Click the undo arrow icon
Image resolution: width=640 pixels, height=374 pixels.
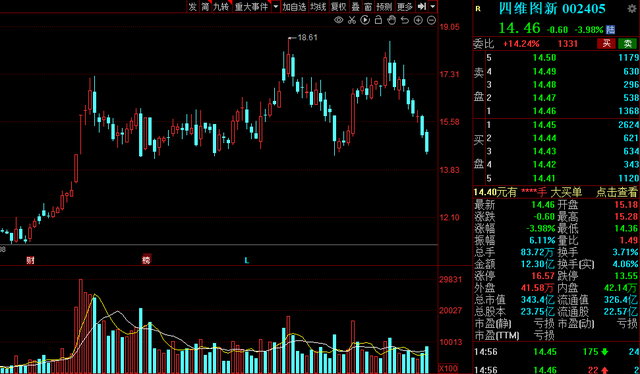(x=404, y=20)
